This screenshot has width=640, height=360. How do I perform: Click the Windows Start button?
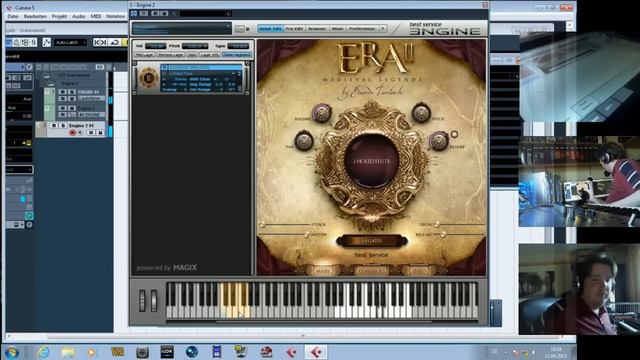[12, 352]
